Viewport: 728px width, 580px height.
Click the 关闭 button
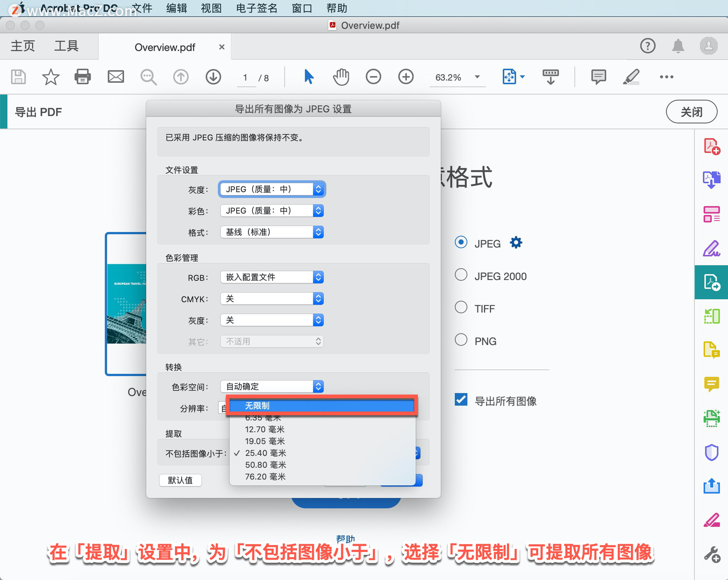[691, 112]
